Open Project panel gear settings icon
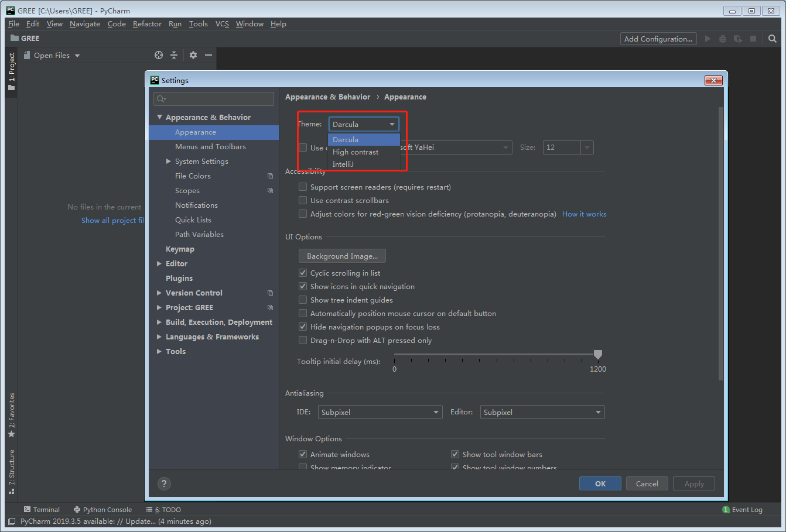The height and width of the screenshot is (532, 786). [x=193, y=55]
